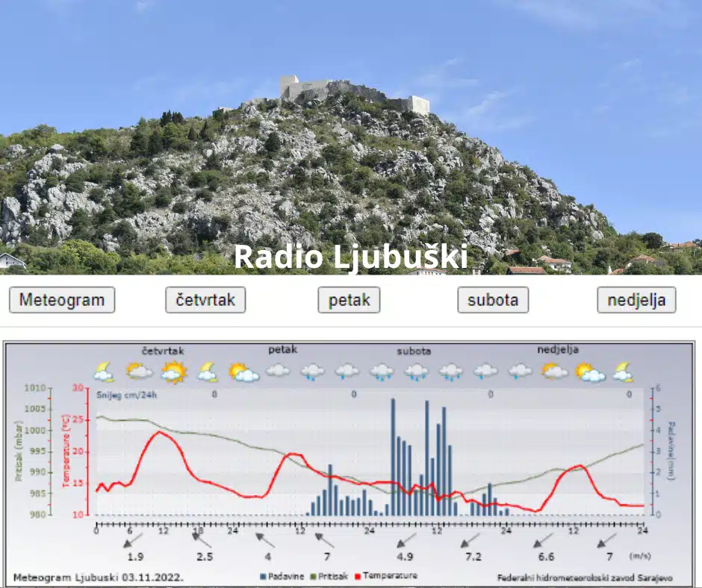Click the blue Padavine legend square
Viewport: 702px width, 588px height.
(x=263, y=577)
